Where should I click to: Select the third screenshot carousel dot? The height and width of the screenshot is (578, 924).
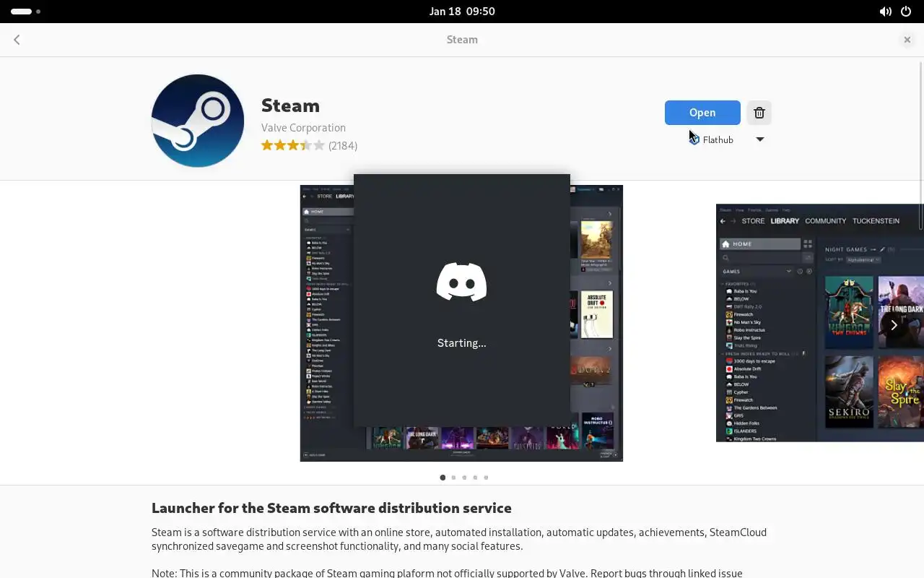[x=464, y=478]
